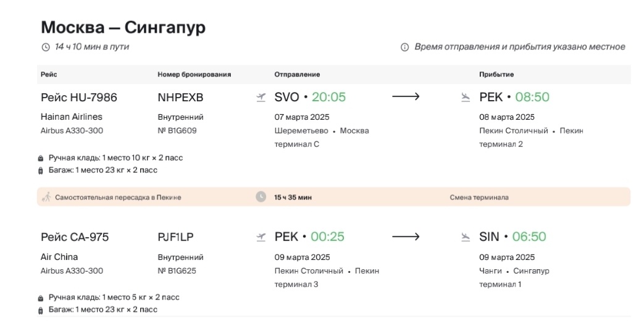Click arrow between PEK and SIN

tap(406, 236)
